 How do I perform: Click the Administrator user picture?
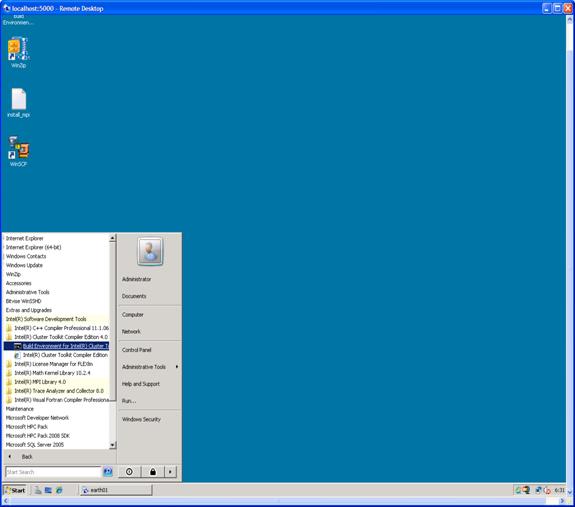[150, 251]
